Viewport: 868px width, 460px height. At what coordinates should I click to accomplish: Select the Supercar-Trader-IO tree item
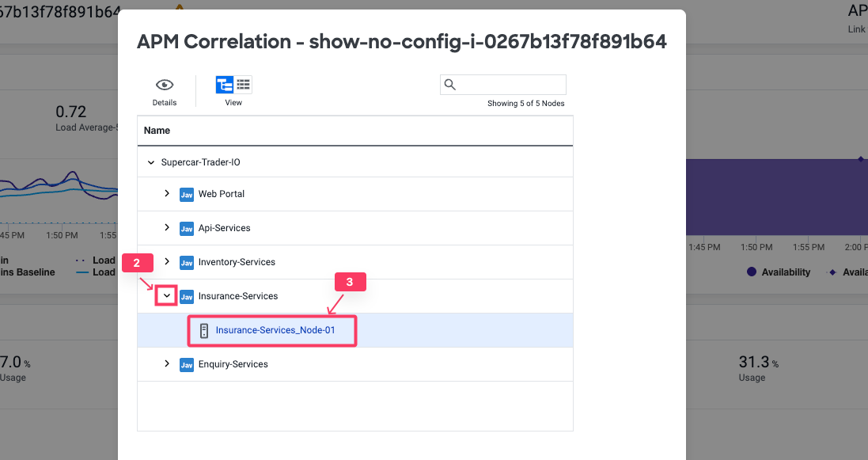pos(200,162)
